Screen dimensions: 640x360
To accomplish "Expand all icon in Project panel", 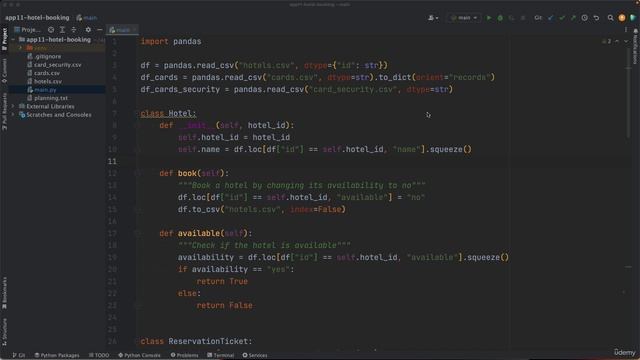I will [x=62, y=30].
